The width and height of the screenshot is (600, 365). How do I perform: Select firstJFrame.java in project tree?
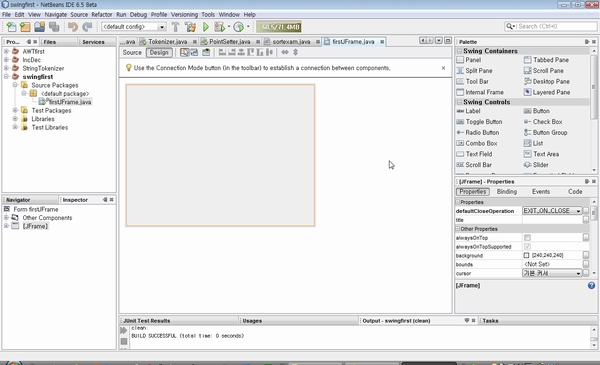click(x=70, y=102)
